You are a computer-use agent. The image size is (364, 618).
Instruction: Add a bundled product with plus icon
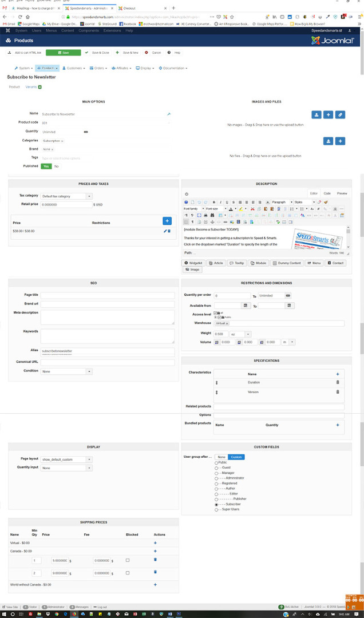coord(337,425)
